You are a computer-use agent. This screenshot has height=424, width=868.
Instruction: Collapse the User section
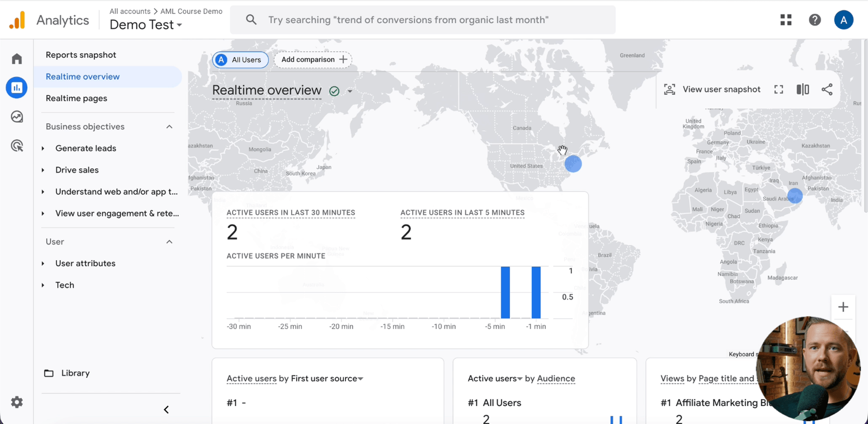click(169, 242)
